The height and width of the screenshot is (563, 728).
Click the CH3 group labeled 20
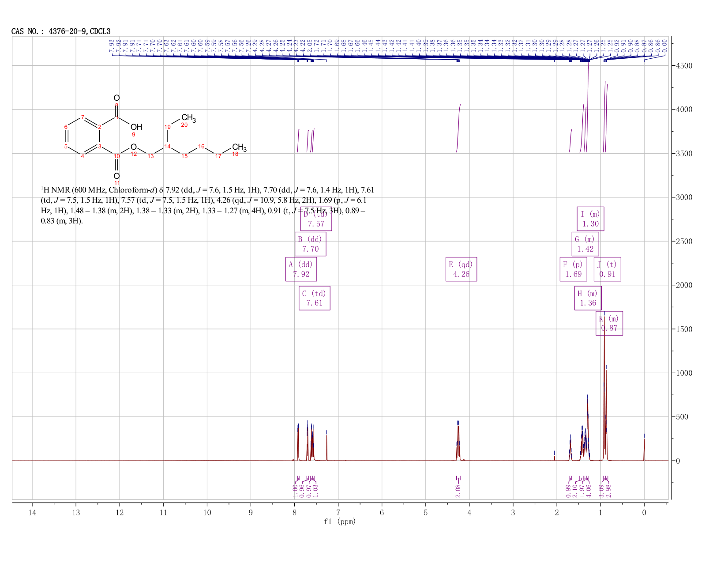[x=188, y=118]
